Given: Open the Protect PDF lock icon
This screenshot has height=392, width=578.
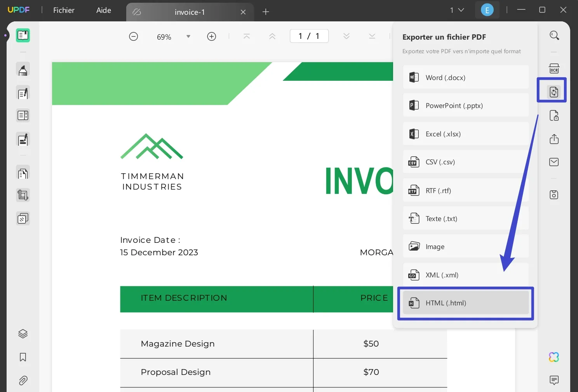Looking at the screenshot, I should (554, 116).
